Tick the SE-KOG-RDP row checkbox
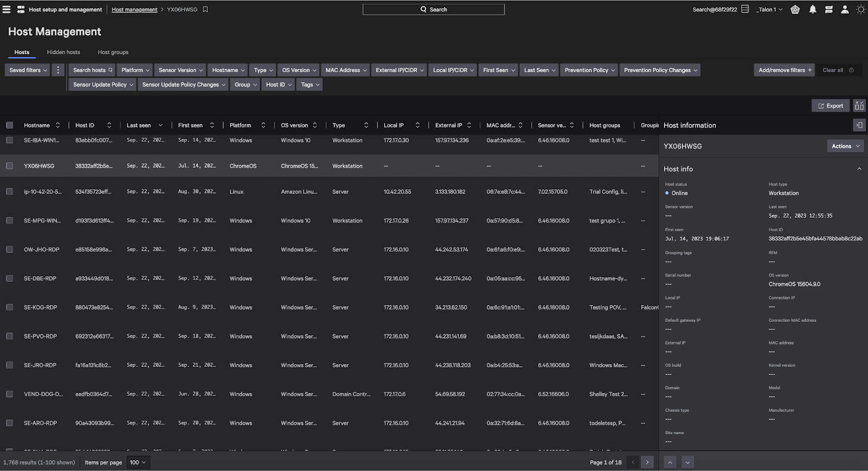 tap(10, 307)
